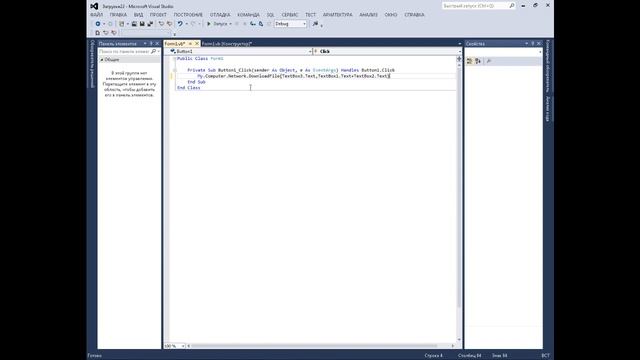Click the Step Into debug icon
The width and height of the screenshot is (640, 360).
pyautogui.click(x=253, y=24)
